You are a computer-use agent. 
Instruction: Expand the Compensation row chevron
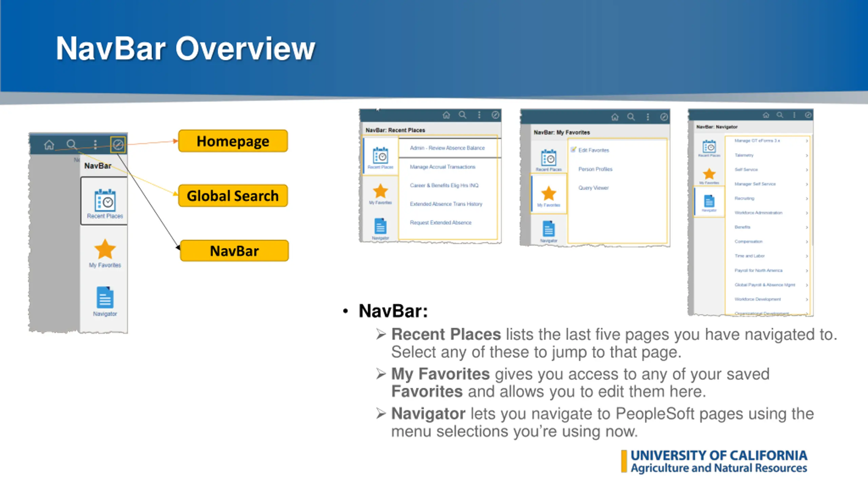coord(807,242)
